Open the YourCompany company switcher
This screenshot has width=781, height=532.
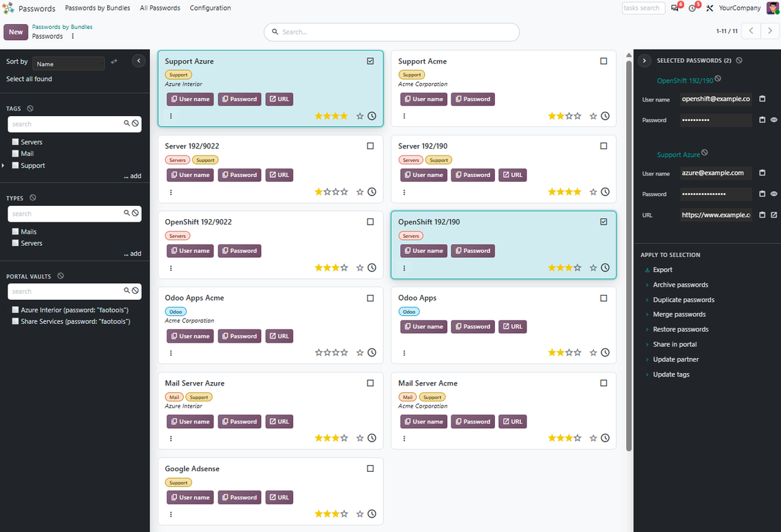click(x=740, y=8)
